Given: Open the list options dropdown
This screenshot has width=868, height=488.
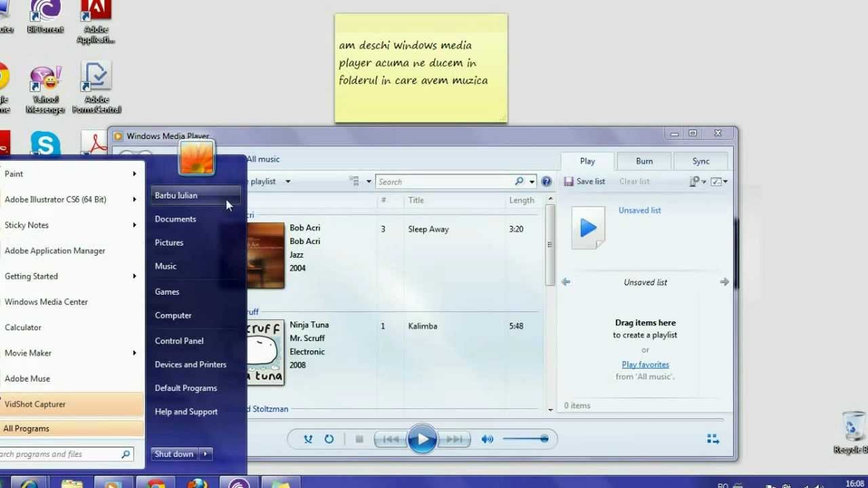Looking at the screenshot, I should pyautogui.click(x=718, y=182).
